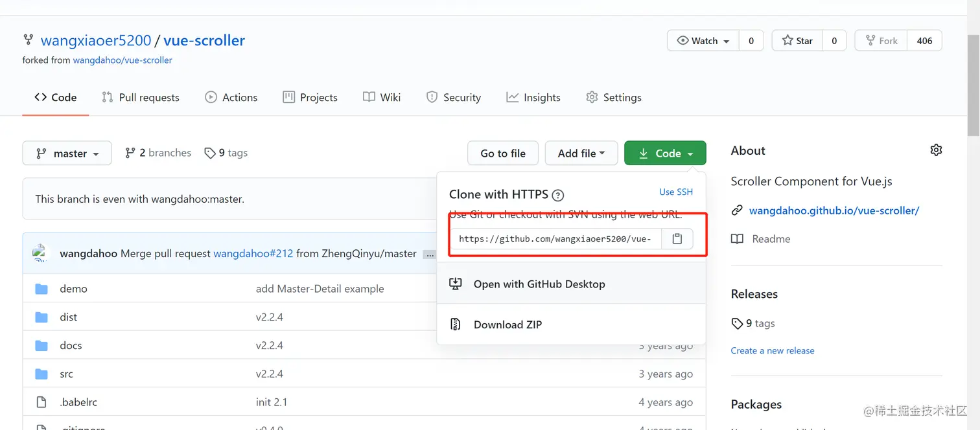Open 9 tags link under Releases
Viewport: 980px width, 430px height.
pyautogui.click(x=753, y=323)
